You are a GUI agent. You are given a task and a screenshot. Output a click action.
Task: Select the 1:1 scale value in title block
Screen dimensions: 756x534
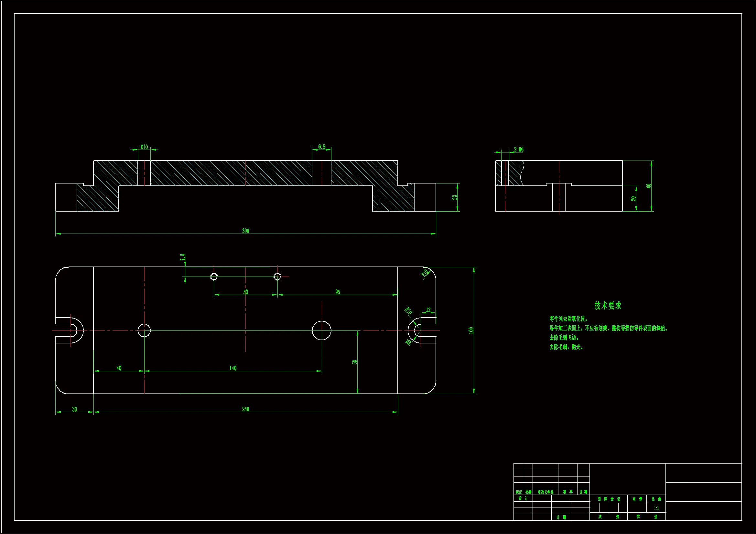click(656, 508)
